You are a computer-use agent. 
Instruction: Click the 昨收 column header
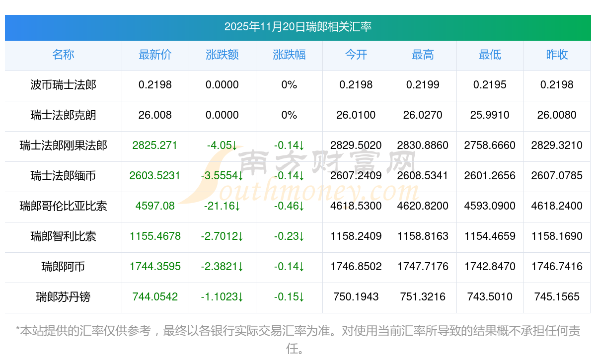tap(556, 55)
